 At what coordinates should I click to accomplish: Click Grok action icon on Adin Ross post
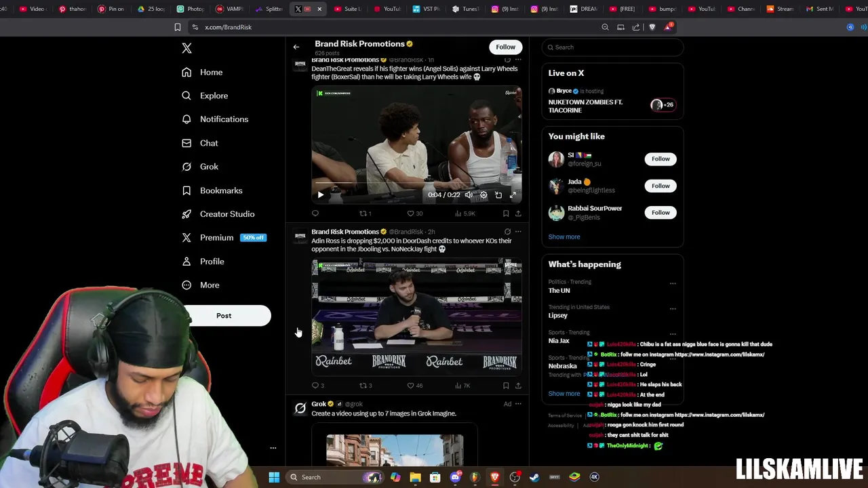pyautogui.click(x=507, y=232)
